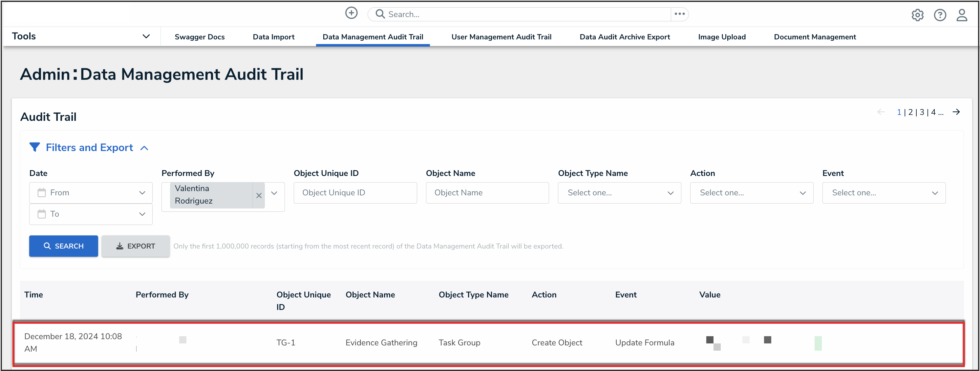Image resolution: width=980 pixels, height=371 pixels.
Task: Remove Valentina Rodriguez from Performed By filter
Action: click(259, 195)
